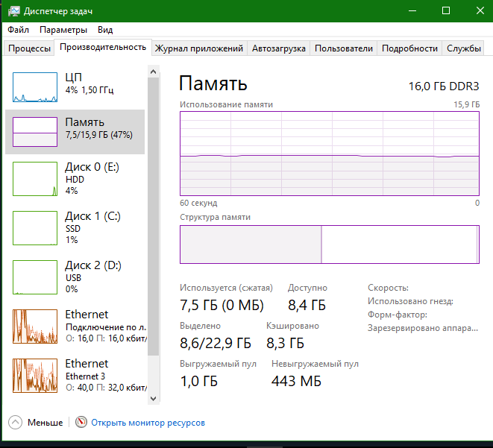Click the Использовано гнезд: label
493x448 pixels.
pos(410,301)
